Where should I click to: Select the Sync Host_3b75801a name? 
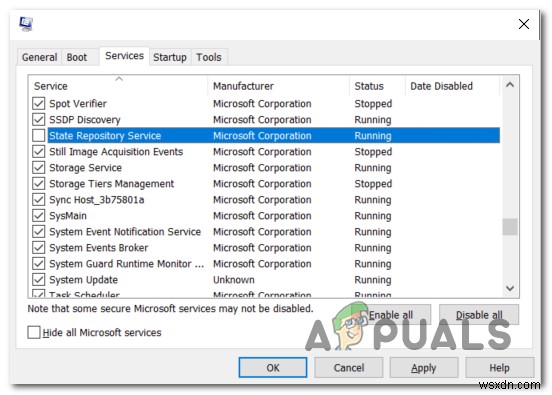click(97, 200)
